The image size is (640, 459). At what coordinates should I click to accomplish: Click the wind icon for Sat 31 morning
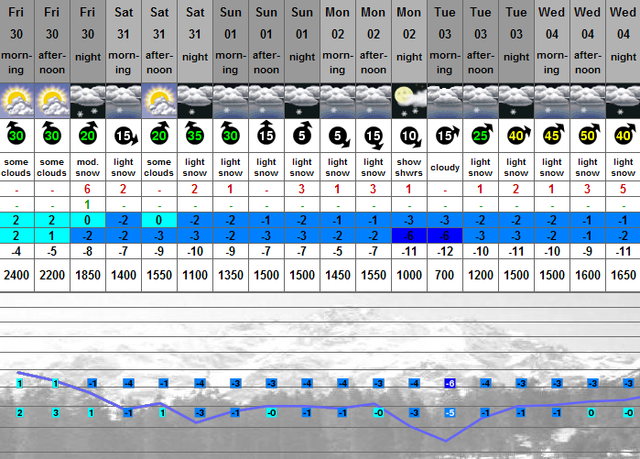point(125,137)
